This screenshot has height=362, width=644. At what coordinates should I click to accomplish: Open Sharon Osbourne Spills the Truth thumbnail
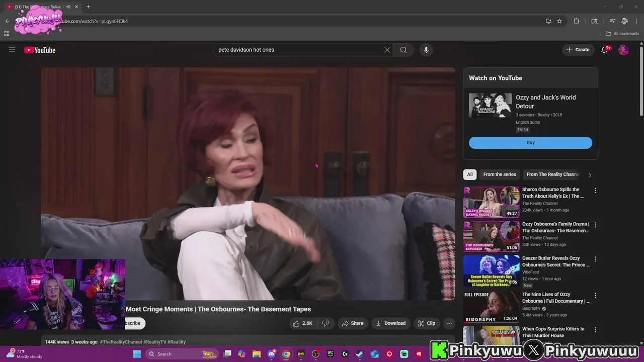coord(492,202)
